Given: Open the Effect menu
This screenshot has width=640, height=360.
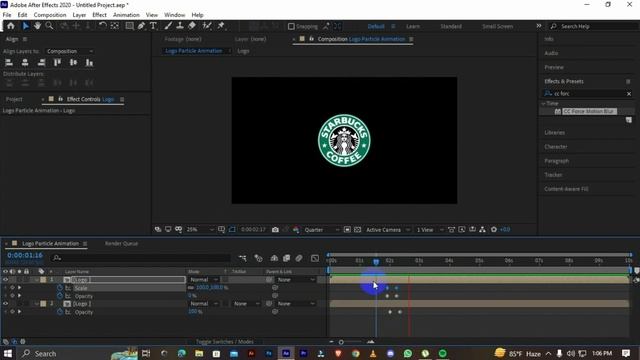Looking at the screenshot, I should 99,15.
